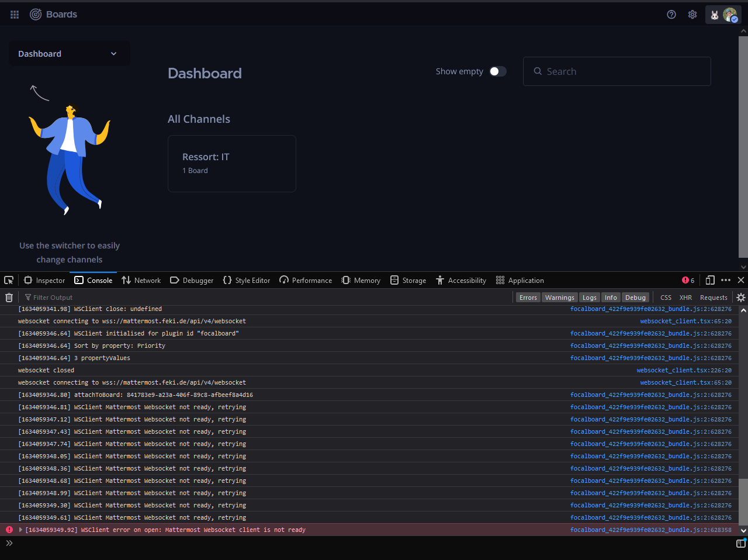Toggle the Debug filter

(x=636, y=298)
